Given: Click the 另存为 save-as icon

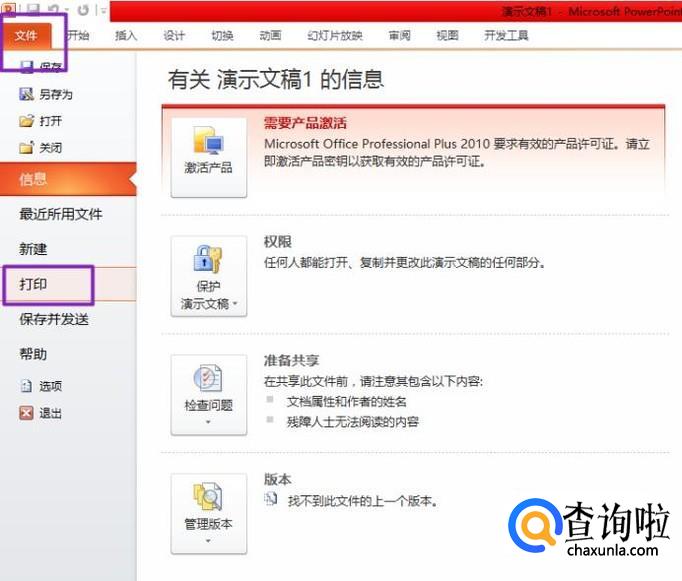Looking at the screenshot, I should pos(26,94).
